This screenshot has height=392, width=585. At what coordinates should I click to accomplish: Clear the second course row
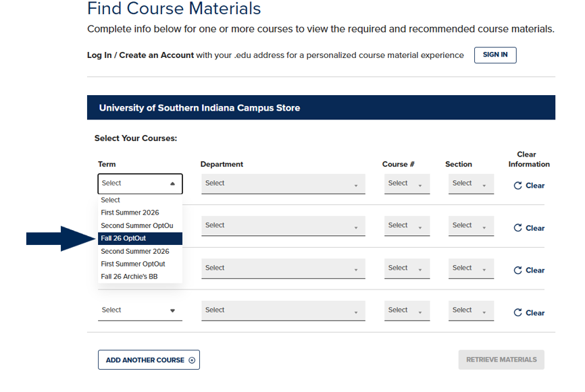(x=529, y=228)
